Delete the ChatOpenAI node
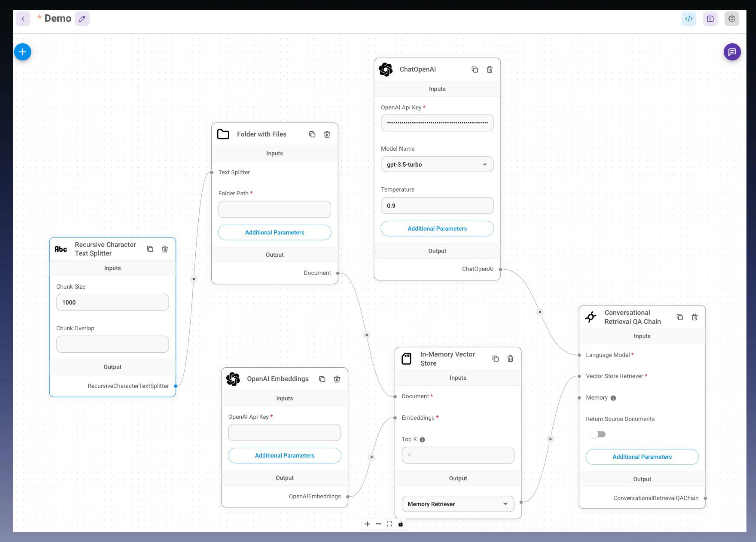Screen dimensions: 756x542 tap(489, 70)
